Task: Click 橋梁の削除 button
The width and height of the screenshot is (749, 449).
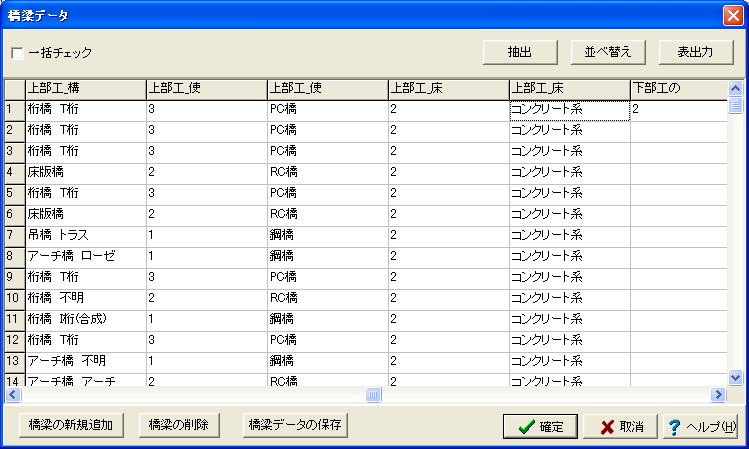Action: tap(179, 425)
